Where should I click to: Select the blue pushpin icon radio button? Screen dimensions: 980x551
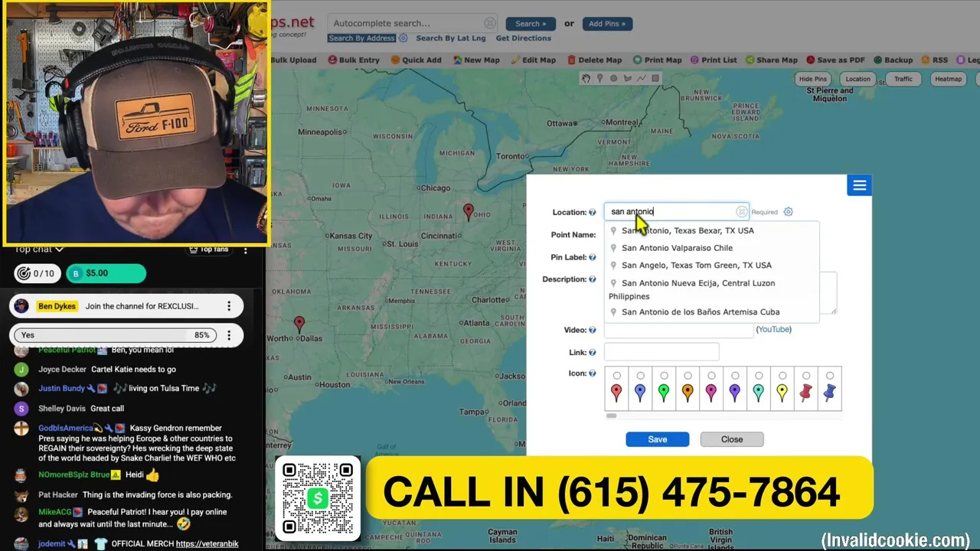pos(830,376)
